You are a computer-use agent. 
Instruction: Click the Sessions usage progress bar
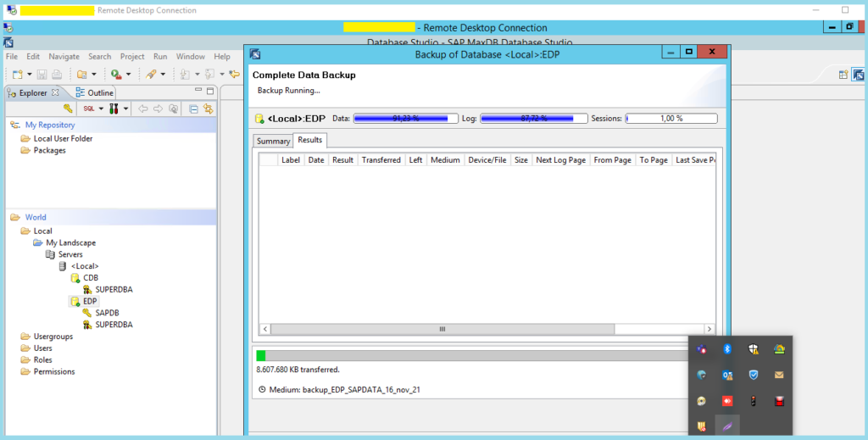[x=671, y=119]
